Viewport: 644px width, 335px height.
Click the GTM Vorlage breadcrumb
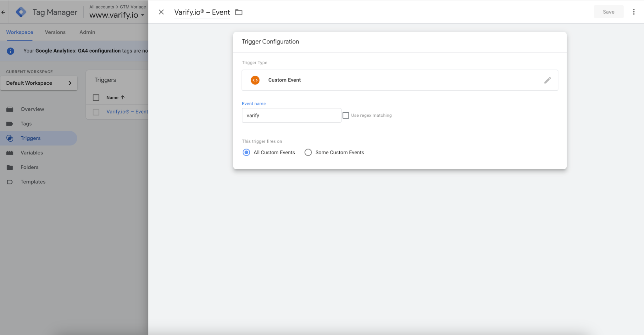click(x=133, y=7)
